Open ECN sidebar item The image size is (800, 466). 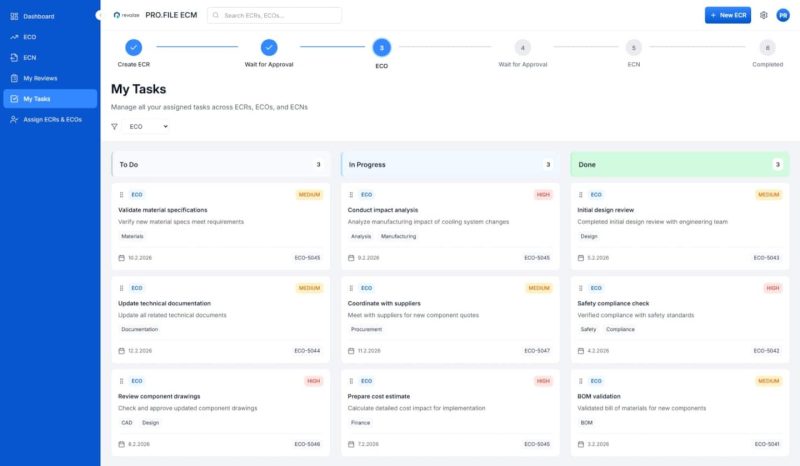tap(50, 58)
